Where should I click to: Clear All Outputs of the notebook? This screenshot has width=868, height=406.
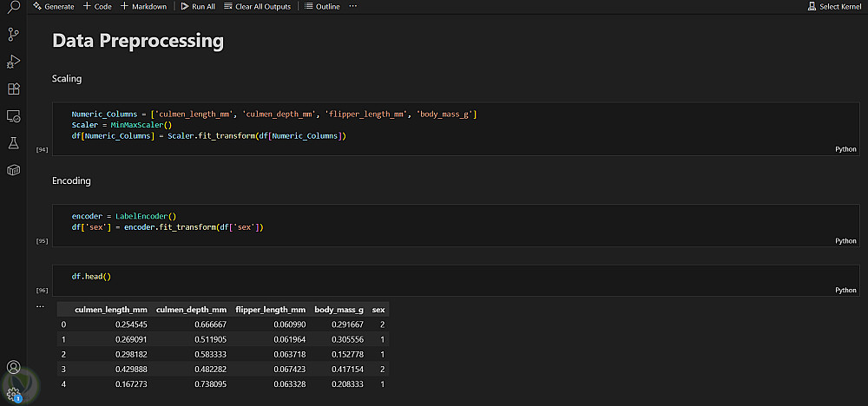click(259, 6)
